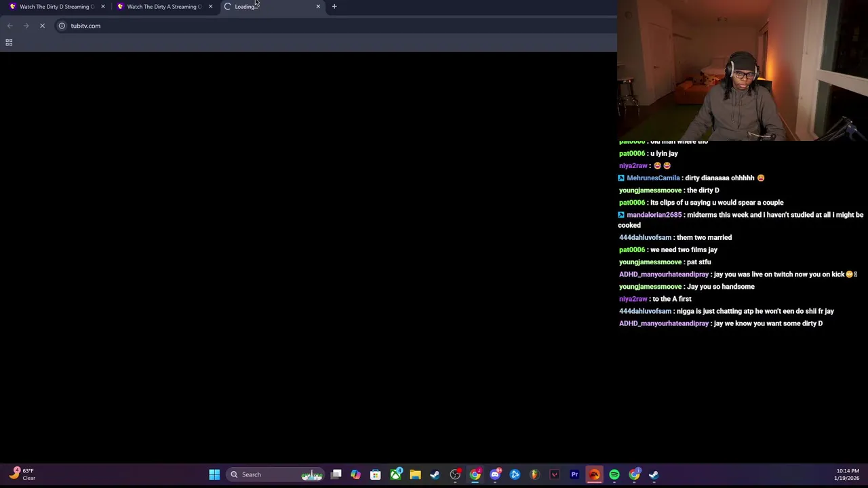Image resolution: width=868 pixels, height=488 pixels.
Task: Switch to the EA app in taskbar
Action: tap(594, 474)
